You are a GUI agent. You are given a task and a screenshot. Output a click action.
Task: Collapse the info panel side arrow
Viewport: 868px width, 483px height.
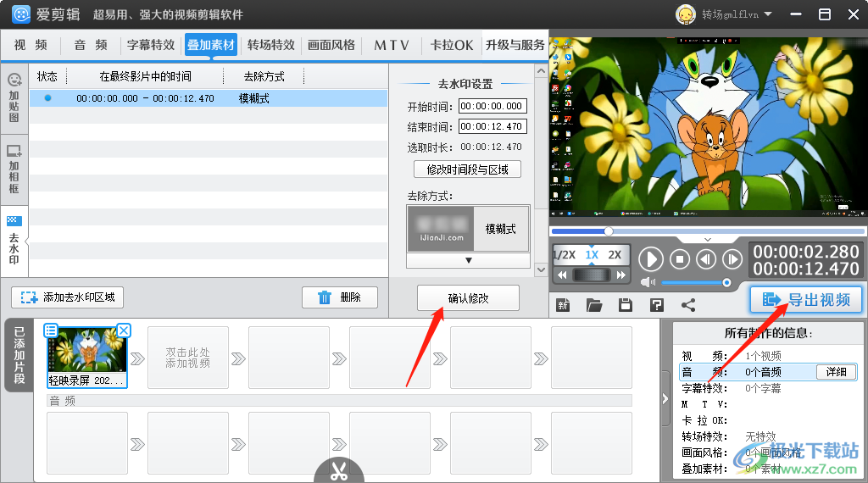pyautogui.click(x=665, y=399)
